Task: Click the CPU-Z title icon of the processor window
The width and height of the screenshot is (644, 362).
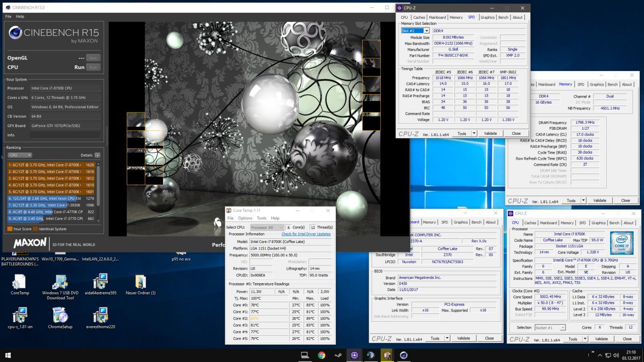Action: 511,213
